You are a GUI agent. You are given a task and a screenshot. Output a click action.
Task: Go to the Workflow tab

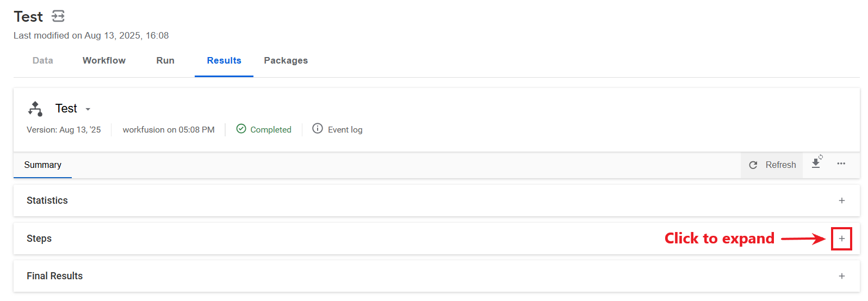pos(104,60)
